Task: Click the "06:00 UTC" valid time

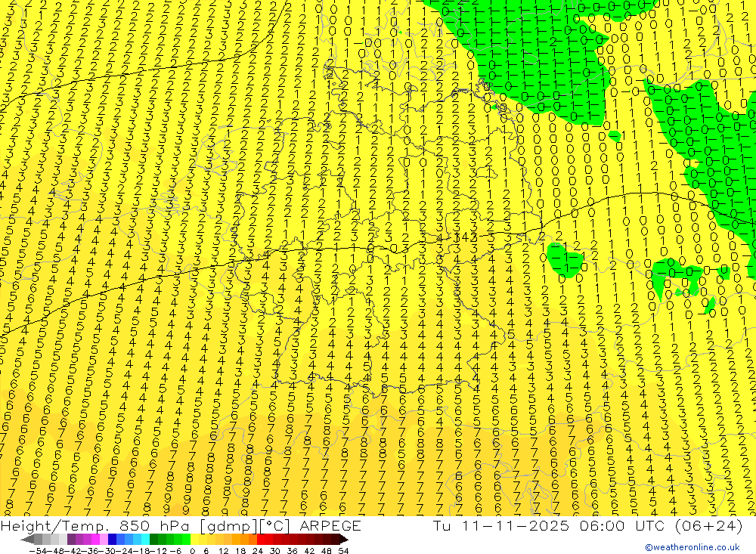Action: pos(622,525)
